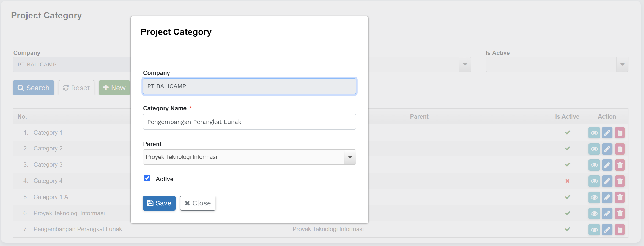View details of Category 4 row
The width and height of the screenshot is (644, 246).
pyautogui.click(x=594, y=181)
